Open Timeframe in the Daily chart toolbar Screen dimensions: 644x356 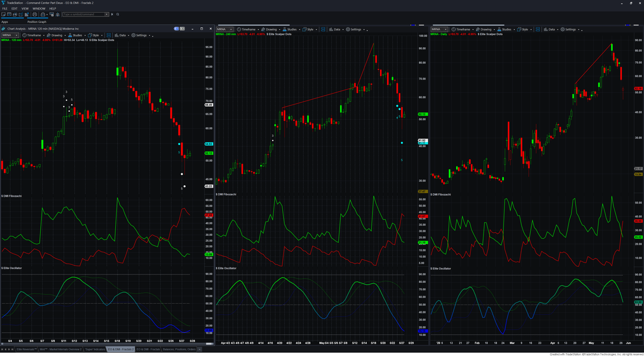coord(461,30)
